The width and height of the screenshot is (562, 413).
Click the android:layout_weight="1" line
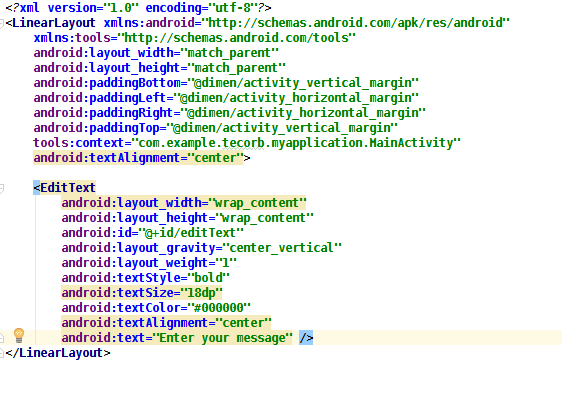[149, 263]
